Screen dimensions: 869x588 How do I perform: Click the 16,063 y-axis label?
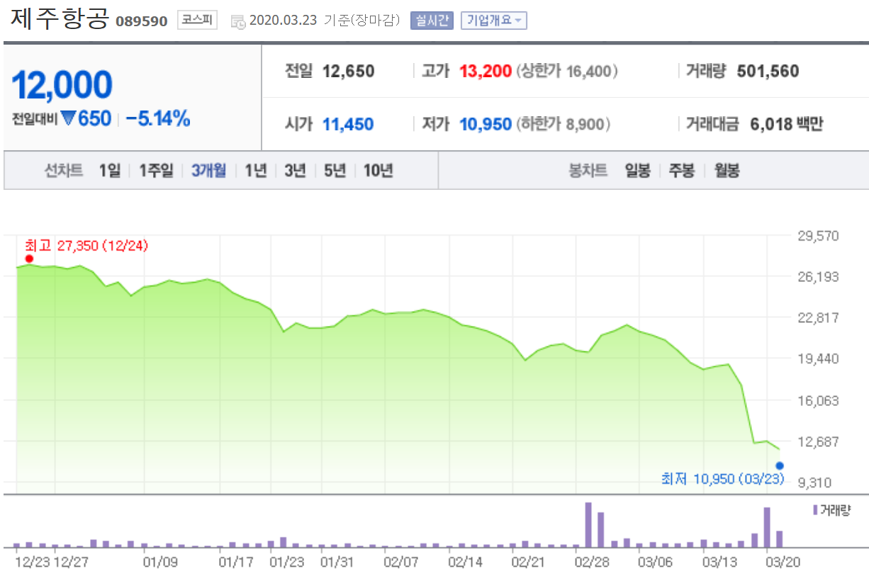[x=818, y=400]
